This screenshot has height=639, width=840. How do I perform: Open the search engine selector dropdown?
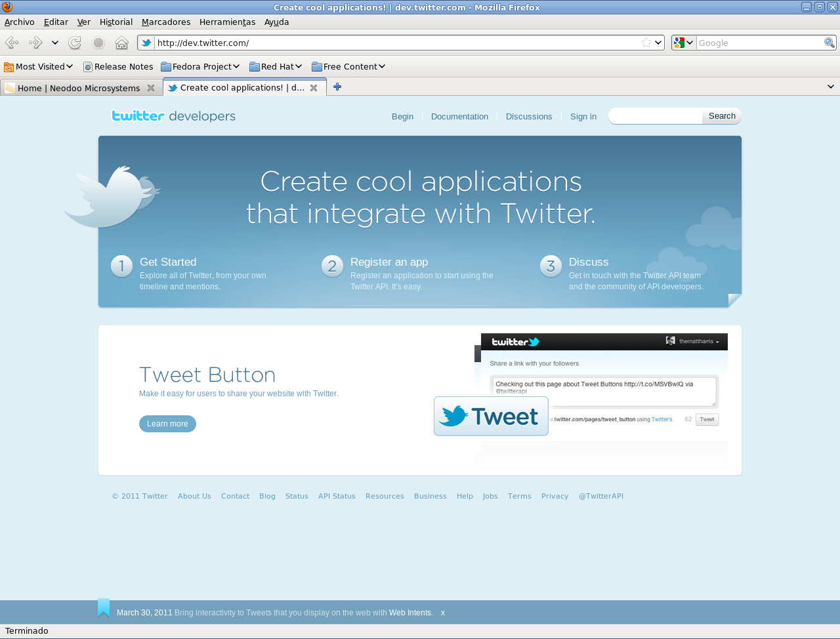[x=684, y=43]
